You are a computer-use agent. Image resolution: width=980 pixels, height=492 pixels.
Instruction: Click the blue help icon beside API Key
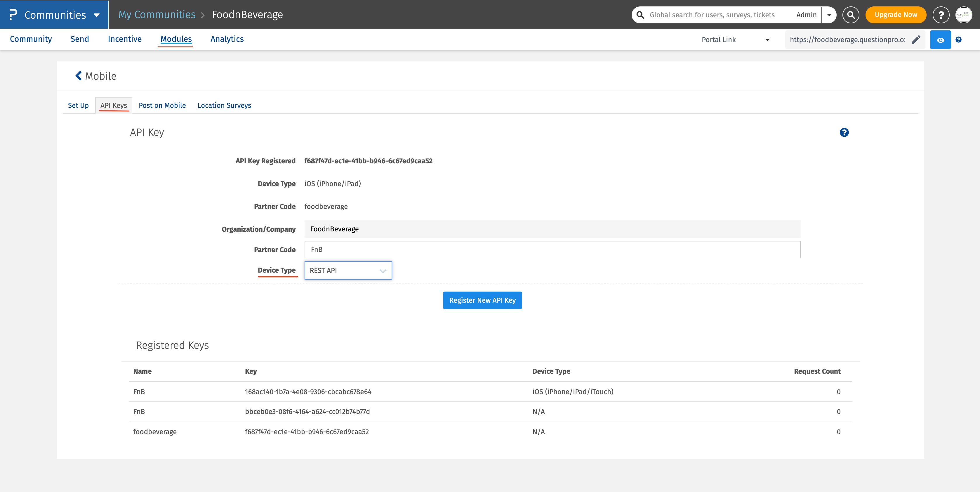(844, 132)
